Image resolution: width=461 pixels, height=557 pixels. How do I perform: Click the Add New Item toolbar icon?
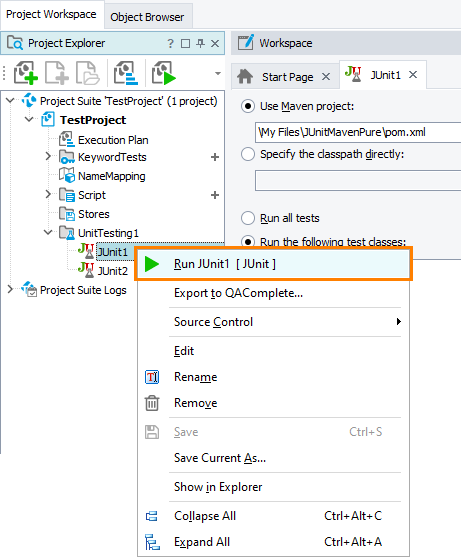[x=57, y=73]
